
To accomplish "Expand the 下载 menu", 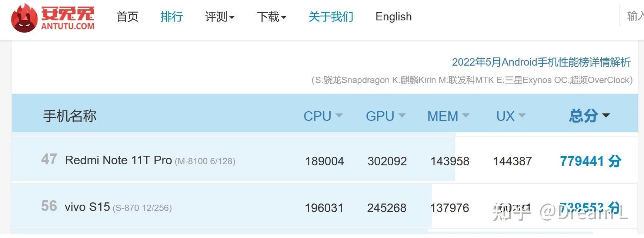I will (x=271, y=17).
